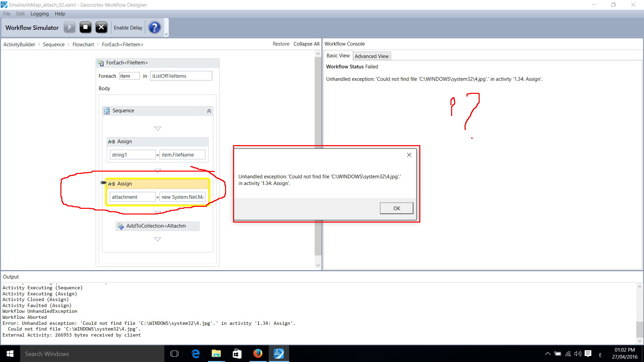This screenshot has height=362, width=644.
Task: Edit string1 target field
Action: (x=132, y=155)
